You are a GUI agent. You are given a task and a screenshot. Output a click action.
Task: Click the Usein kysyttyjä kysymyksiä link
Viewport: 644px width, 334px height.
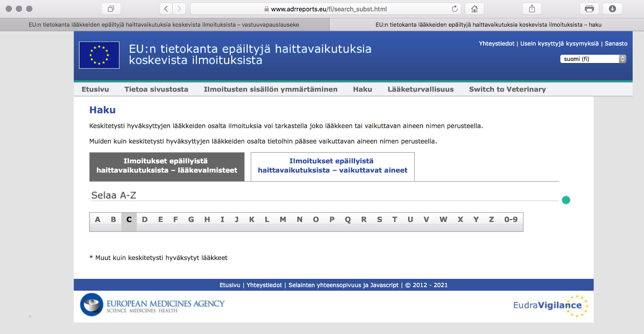tap(559, 44)
